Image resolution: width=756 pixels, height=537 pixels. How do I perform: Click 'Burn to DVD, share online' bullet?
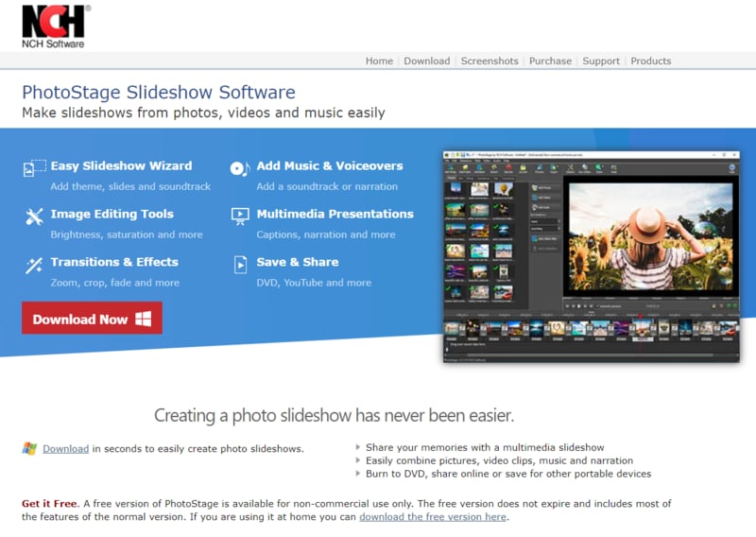pos(508,474)
